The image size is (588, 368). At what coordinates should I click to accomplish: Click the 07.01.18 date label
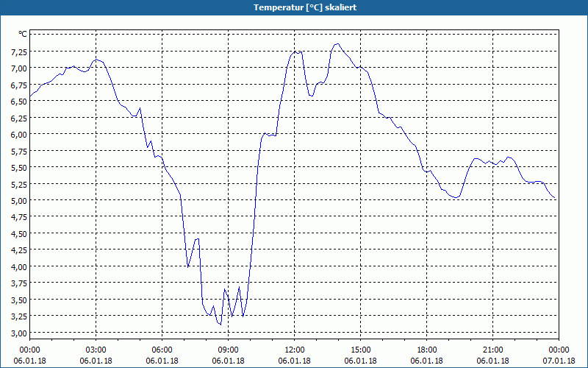click(559, 361)
